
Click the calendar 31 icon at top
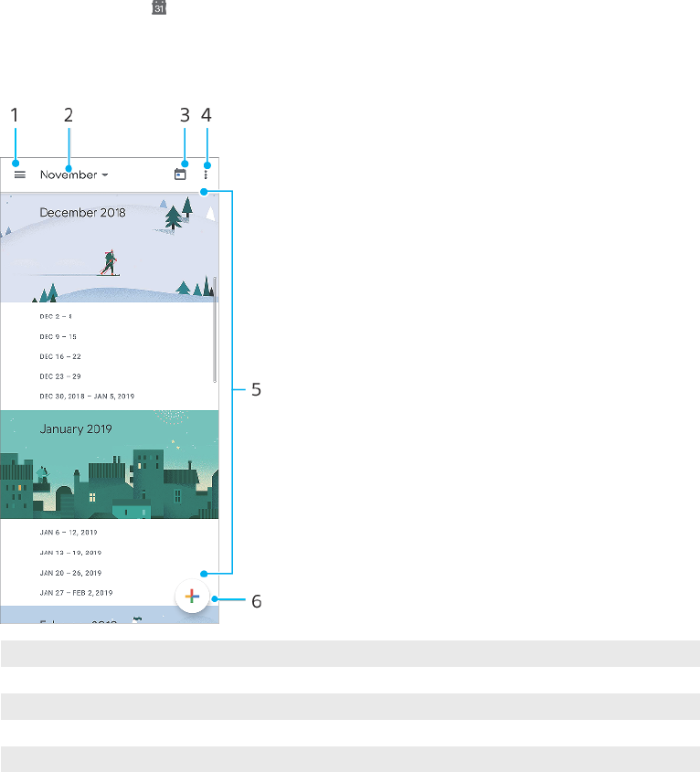pos(159,7)
